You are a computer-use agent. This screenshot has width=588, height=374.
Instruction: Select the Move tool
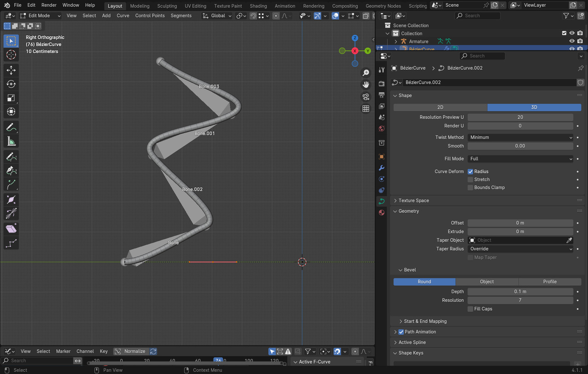[x=11, y=70]
